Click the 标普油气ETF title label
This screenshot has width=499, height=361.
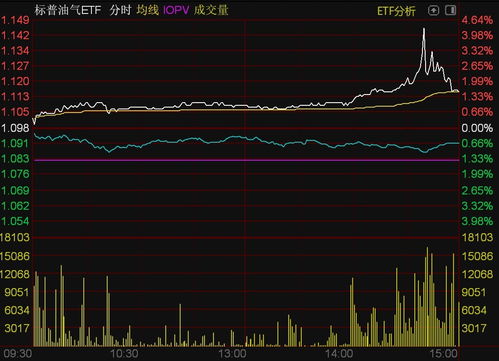(68, 10)
